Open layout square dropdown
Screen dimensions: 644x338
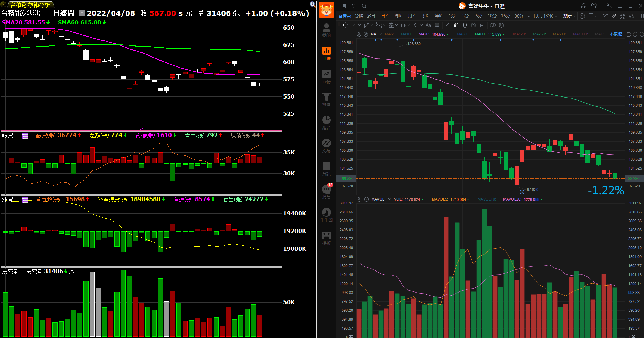(593, 16)
